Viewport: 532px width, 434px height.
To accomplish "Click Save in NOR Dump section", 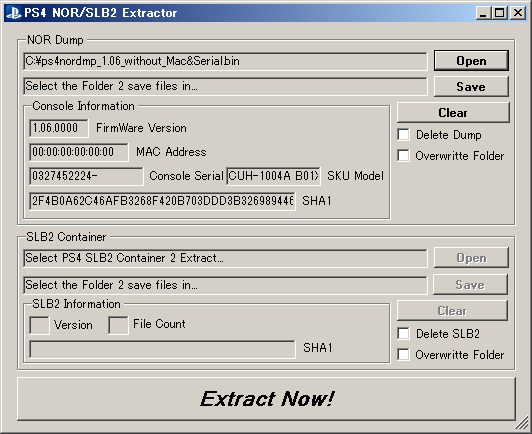I will tap(471, 87).
